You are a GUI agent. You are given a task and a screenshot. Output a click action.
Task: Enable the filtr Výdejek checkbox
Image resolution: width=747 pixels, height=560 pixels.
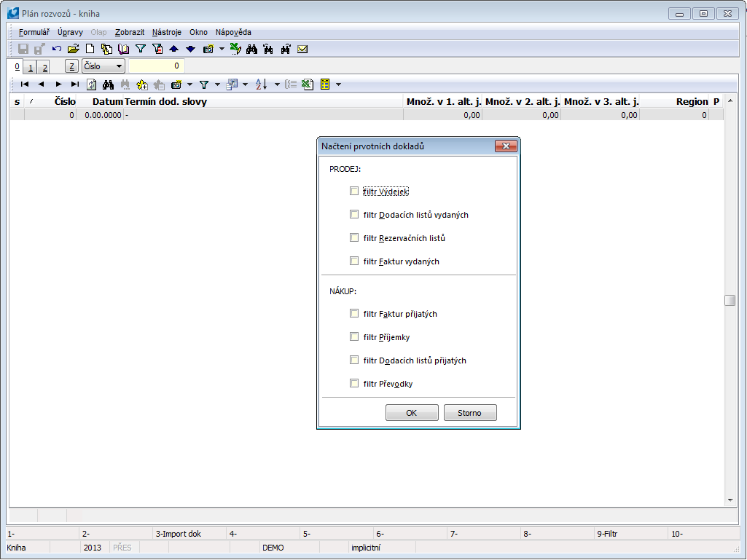[354, 191]
